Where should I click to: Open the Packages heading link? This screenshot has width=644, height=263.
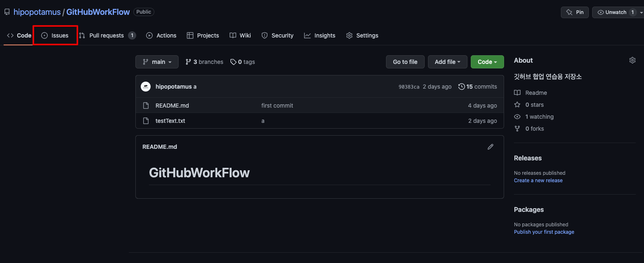coord(529,210)
